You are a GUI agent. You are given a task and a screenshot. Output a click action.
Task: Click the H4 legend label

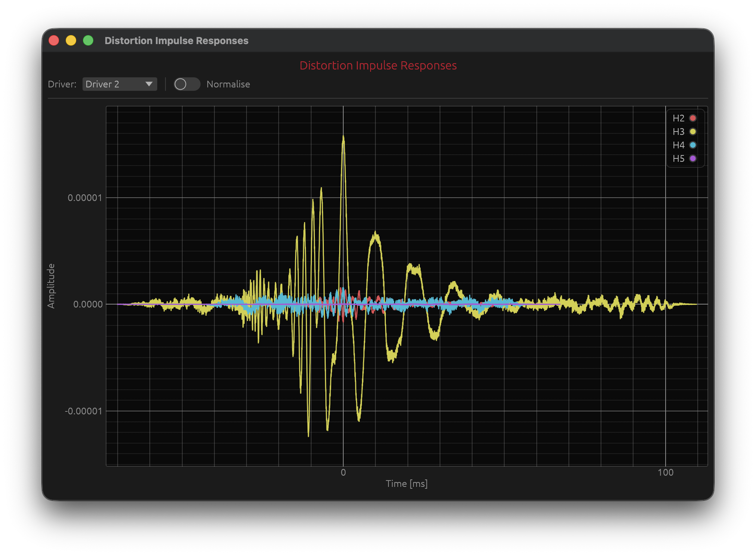678,145
